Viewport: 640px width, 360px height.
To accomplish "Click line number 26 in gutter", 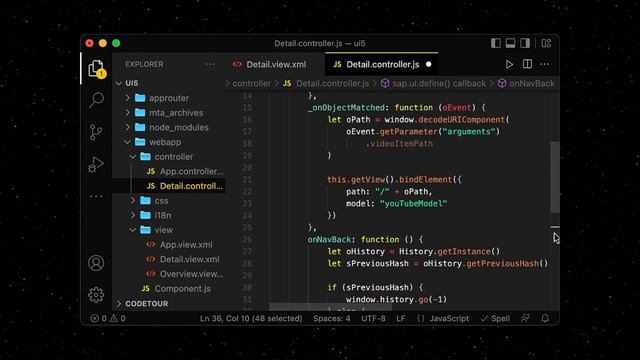I will coord(247,240).
